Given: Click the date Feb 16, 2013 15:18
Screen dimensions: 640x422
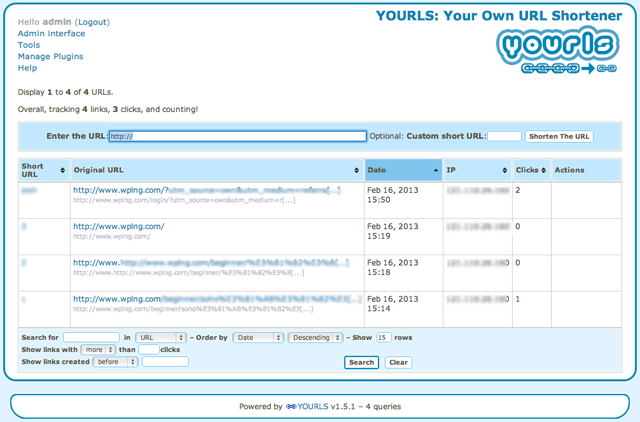Looking at the screenshot, I should click(393, 267).
